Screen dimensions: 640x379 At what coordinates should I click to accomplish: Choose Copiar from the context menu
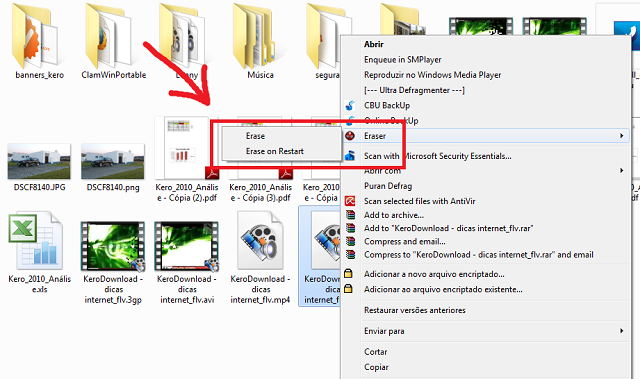[376, 367]
